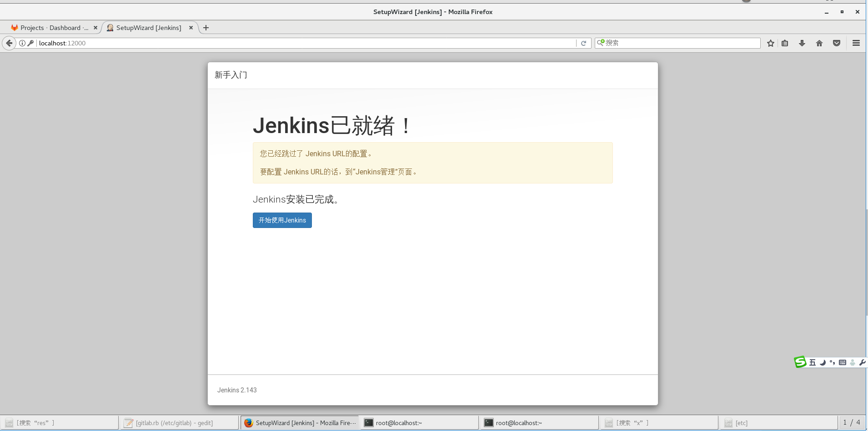Open taskbar item [搜索 "res"]
Viewport: 868px width, 431px height.
click(59, 423)
